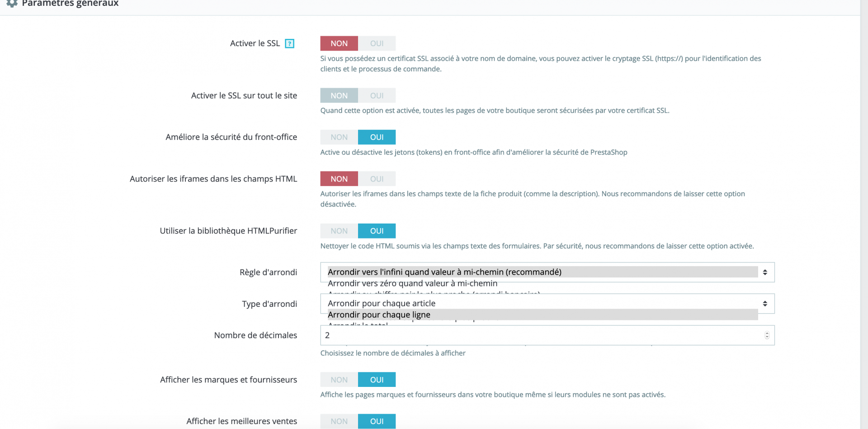Click the 'Autoriser les iframes dans les champs HTML' label
868x429 pixels.
213,179
